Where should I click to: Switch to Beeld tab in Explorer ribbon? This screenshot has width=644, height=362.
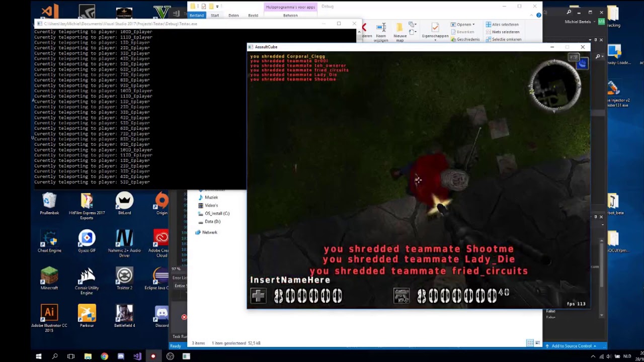253,16
